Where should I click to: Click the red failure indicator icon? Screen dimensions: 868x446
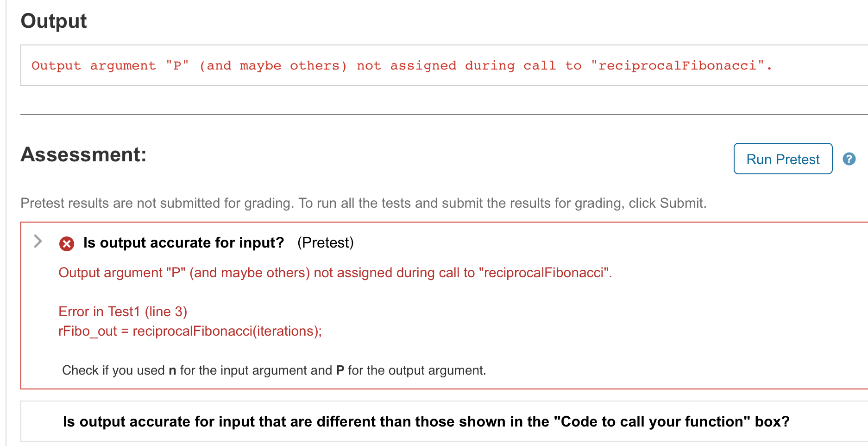[66, 242]
